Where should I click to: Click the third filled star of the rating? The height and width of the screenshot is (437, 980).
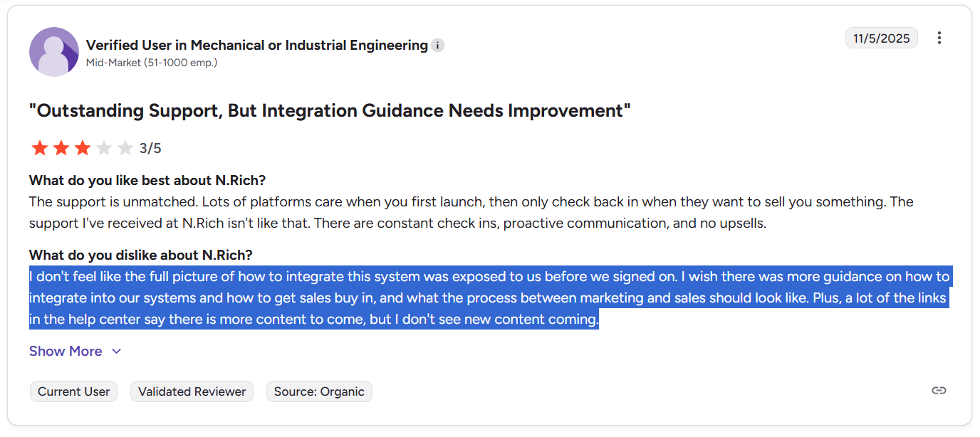82,147
